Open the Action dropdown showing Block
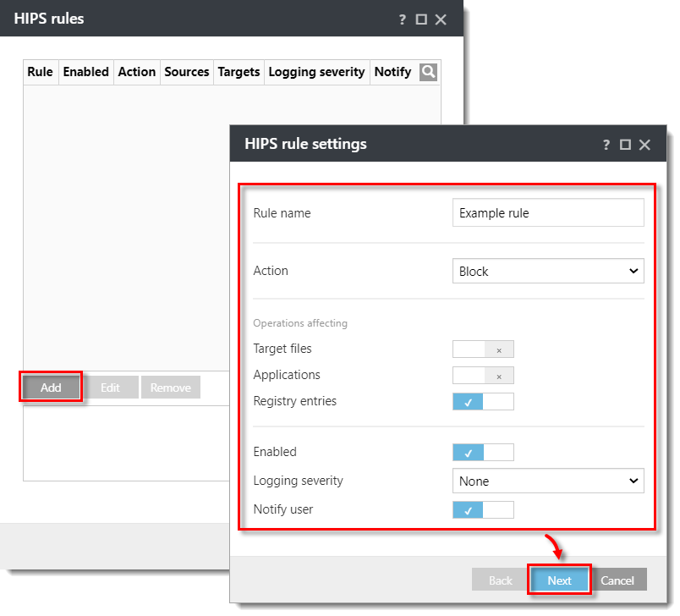 point(548,272)
